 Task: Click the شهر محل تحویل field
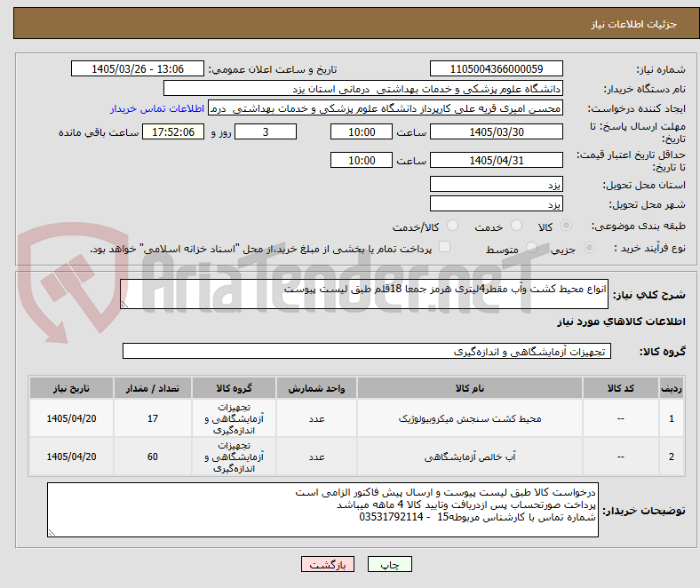tap(496, 203)
